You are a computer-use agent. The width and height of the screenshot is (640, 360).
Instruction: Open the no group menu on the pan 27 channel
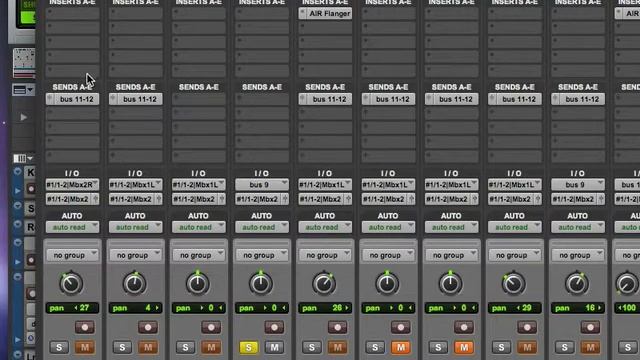point(72,255)
